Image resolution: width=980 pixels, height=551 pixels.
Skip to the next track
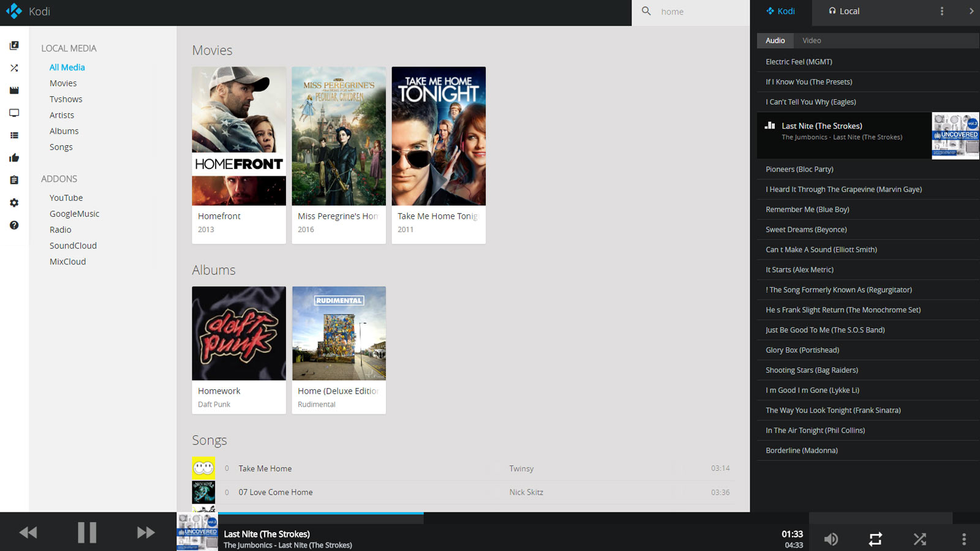click(146, 533)
